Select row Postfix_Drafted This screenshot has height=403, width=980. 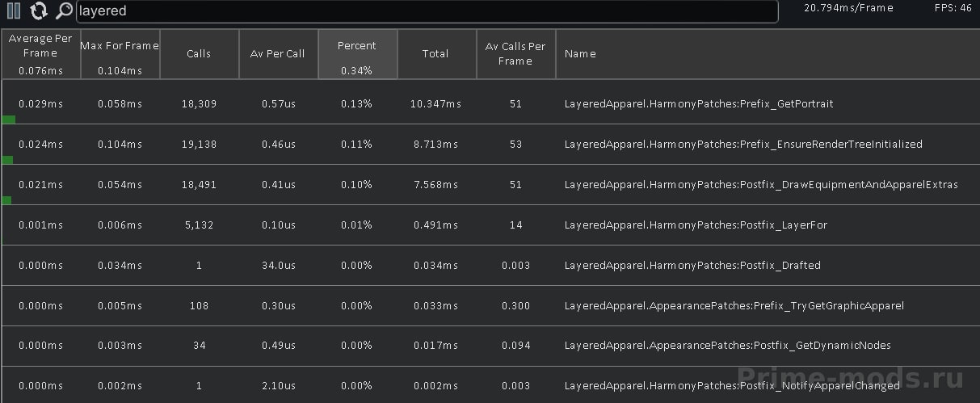tap(490, 265)
